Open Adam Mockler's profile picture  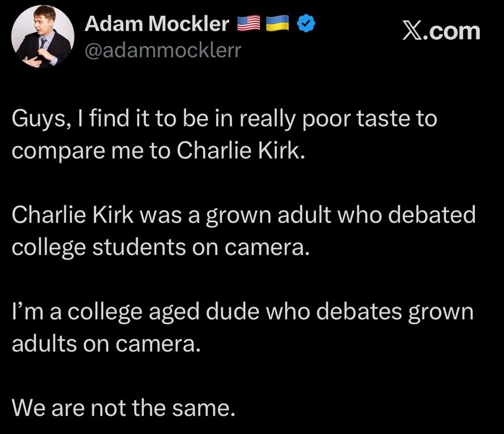point(43,36)
